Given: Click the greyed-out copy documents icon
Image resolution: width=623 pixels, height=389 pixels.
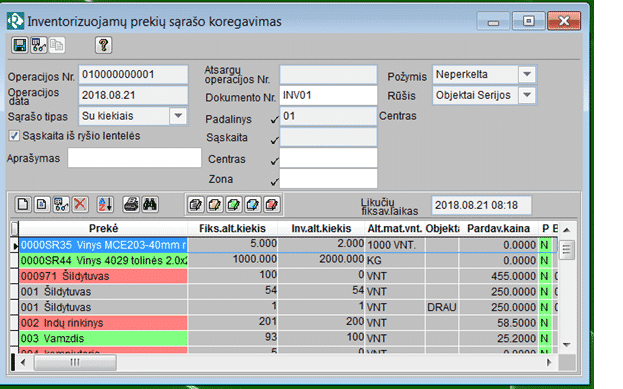Looking at the screenshot, I should pos(57,45).
